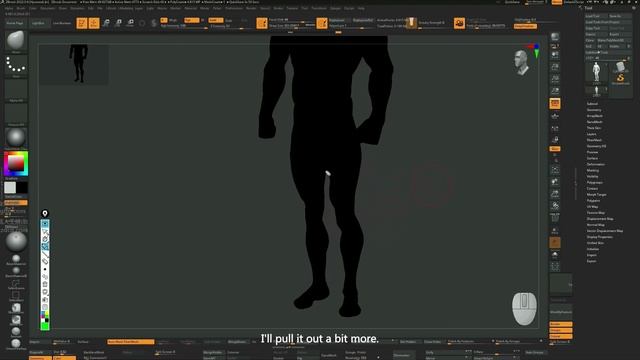Adjust the Draw Size slider
Viewport: 640px width, 360px height.
pyautogui.click(x=292, y=26)
